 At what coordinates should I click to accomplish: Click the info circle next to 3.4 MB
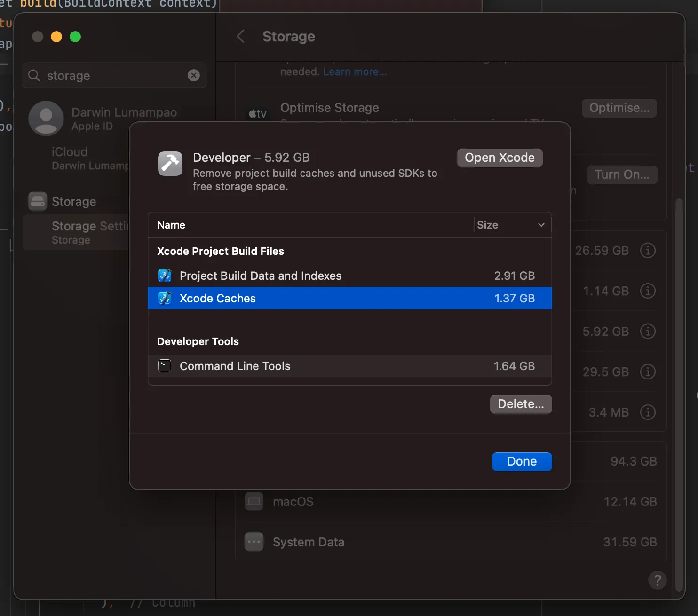pos(647,412)
